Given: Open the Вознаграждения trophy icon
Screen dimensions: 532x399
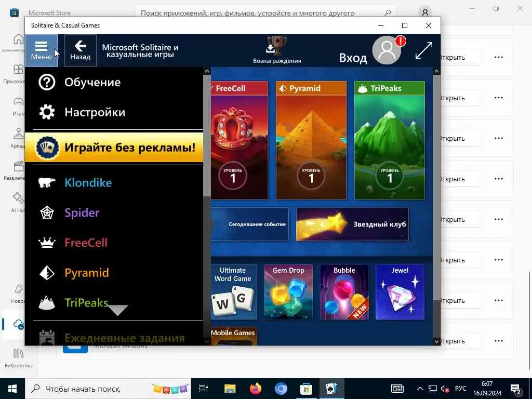Looking at the screenshot, I should [277, 50].
